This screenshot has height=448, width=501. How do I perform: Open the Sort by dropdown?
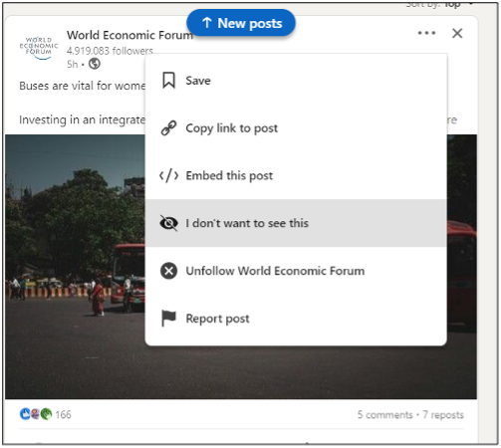pos(440,5)
